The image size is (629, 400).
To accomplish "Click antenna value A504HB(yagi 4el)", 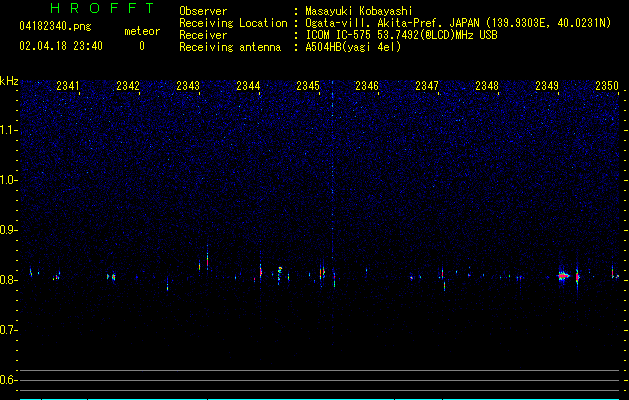I will [353, 47].
